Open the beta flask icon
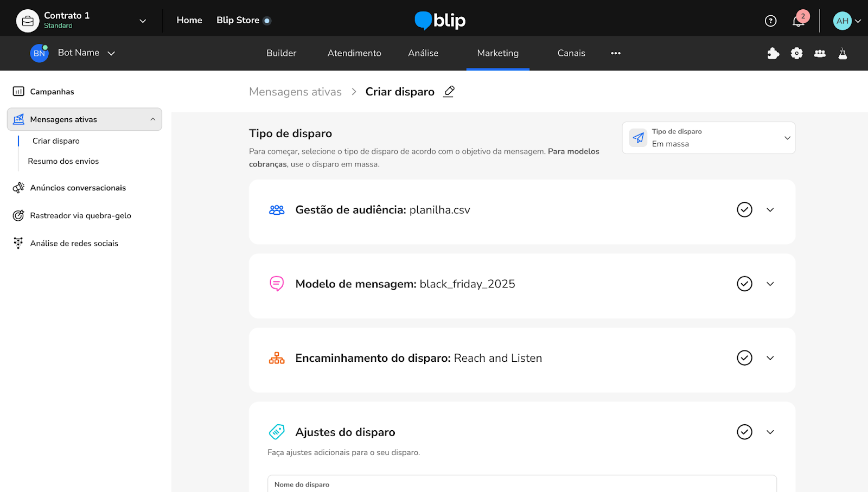The width and height of the screenshot is (868, 492). 843,53
